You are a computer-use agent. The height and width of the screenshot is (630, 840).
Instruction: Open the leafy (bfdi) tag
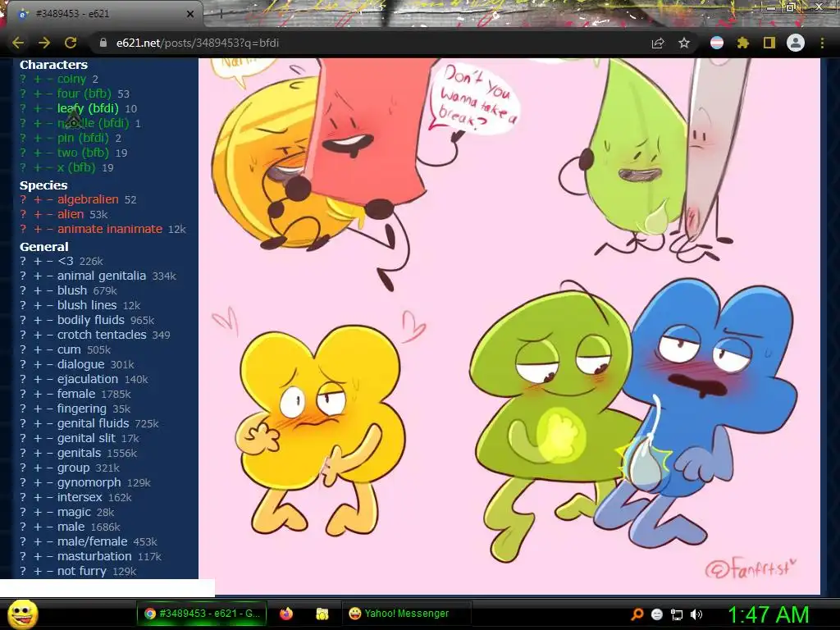pyautogui.click(x=88, y=108)
